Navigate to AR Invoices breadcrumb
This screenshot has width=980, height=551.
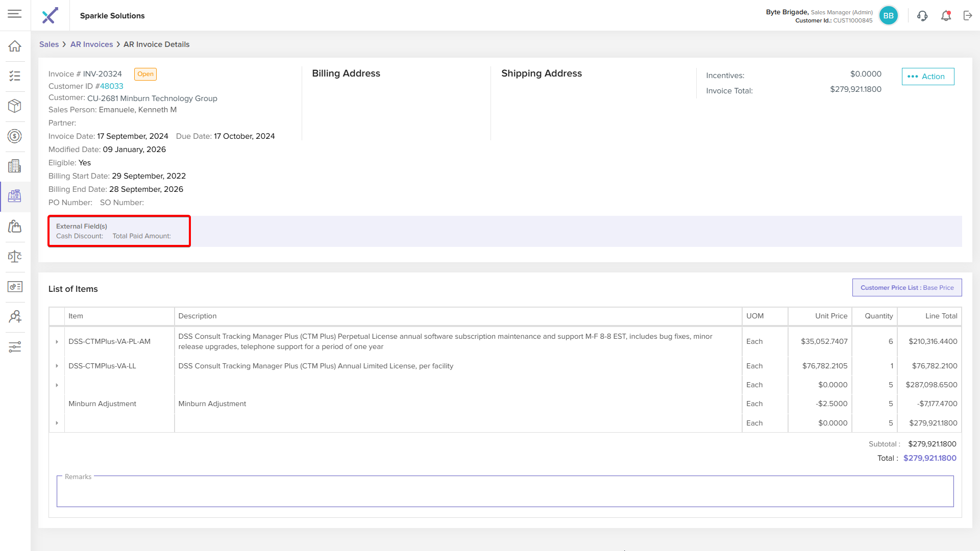point(91,44)
